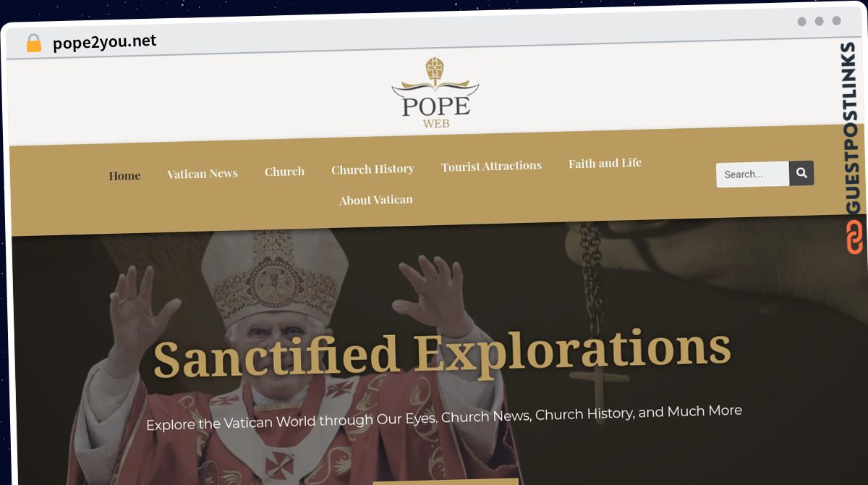Viewport: 868px width, 485px height.
Task: Click the gold button below the tagline
Action: 446,481
